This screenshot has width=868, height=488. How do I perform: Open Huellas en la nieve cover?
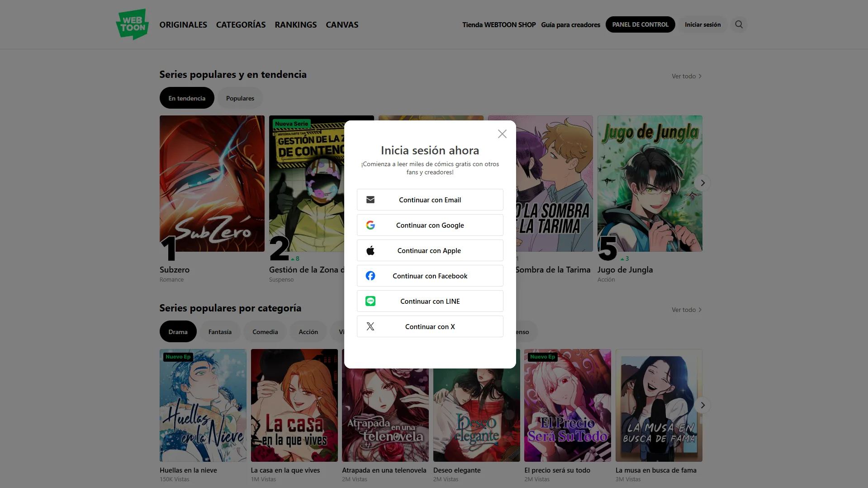coord(203,405)
